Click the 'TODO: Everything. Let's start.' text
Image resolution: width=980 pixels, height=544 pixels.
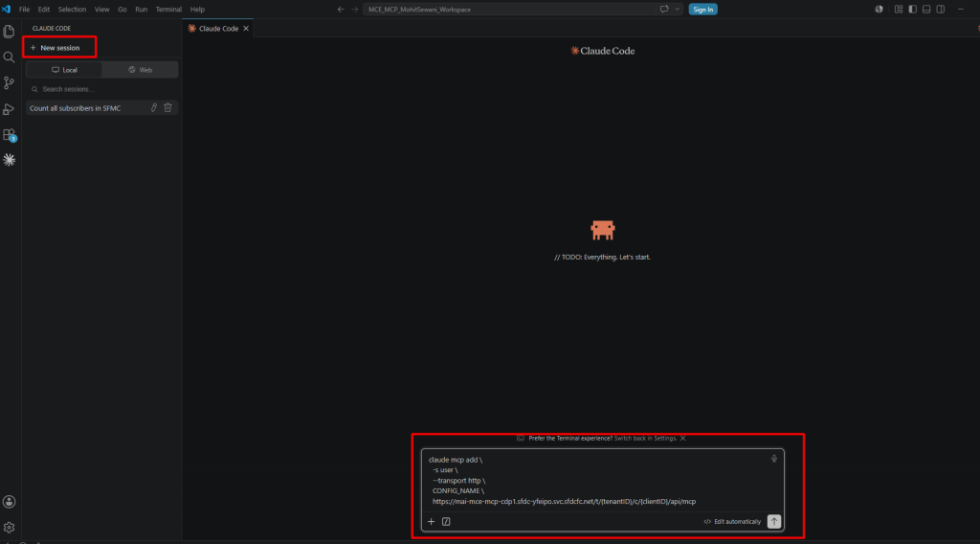tap(602, 257)
